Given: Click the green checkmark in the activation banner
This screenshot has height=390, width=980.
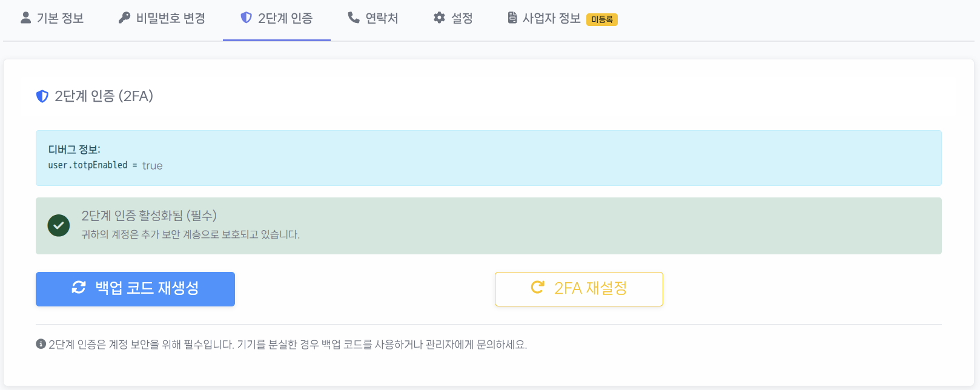Looking at the screenshot, I should point(58,225).
